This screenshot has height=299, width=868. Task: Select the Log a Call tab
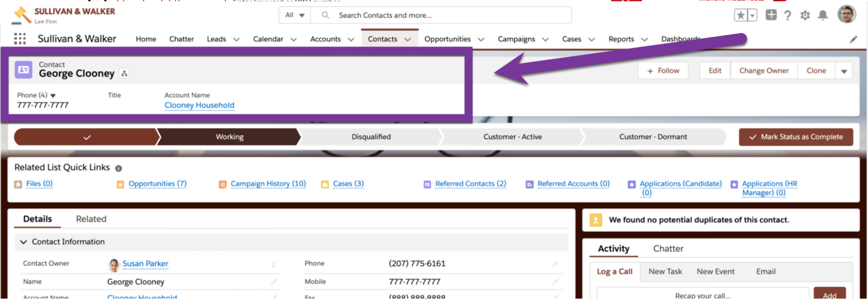tap(614, 272)
